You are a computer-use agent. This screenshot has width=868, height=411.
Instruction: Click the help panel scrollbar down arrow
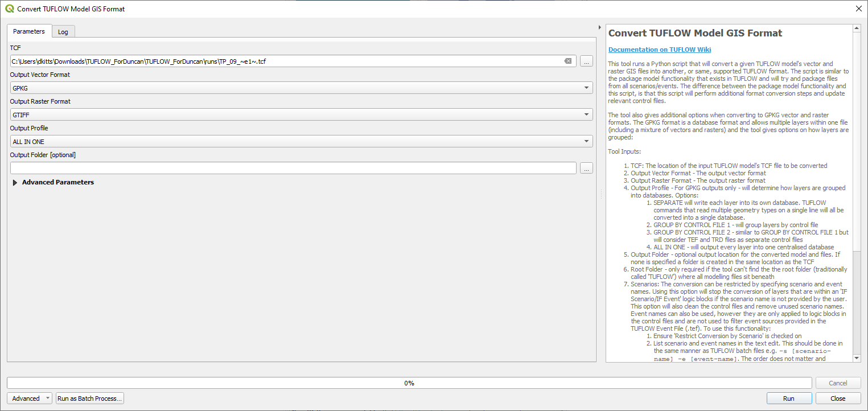pos(857,357)
